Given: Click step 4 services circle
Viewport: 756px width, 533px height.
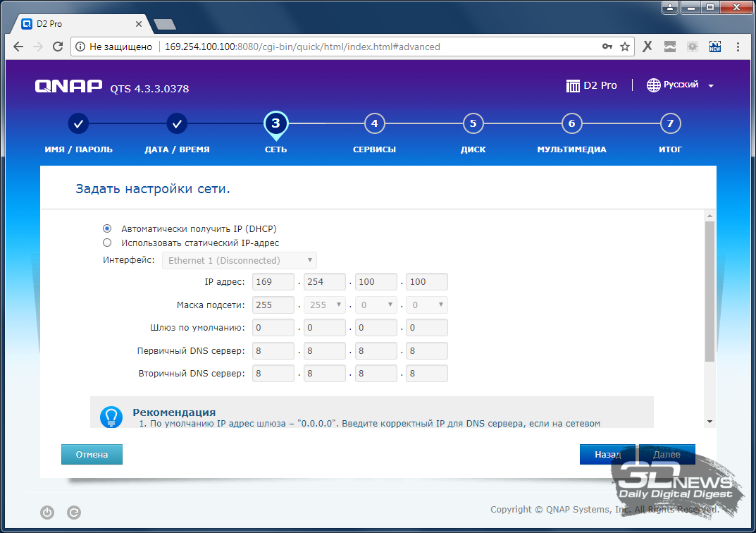Looking at the screenshot, I should (x=374, y=123).
